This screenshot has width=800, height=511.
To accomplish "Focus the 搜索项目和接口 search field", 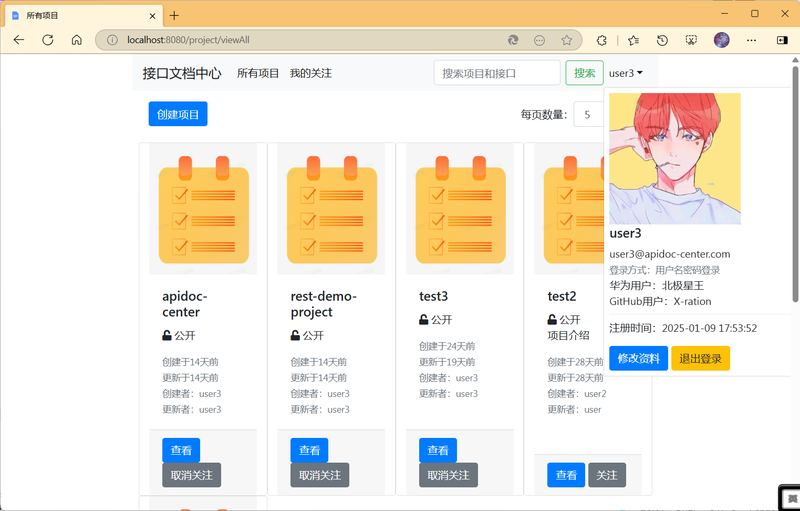I will click(x=497, y=73).
